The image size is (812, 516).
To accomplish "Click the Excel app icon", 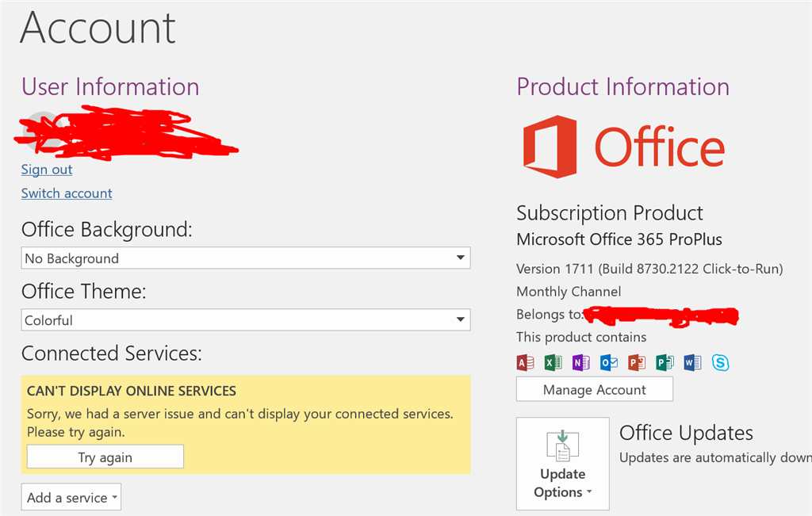I will click(553, 363).
